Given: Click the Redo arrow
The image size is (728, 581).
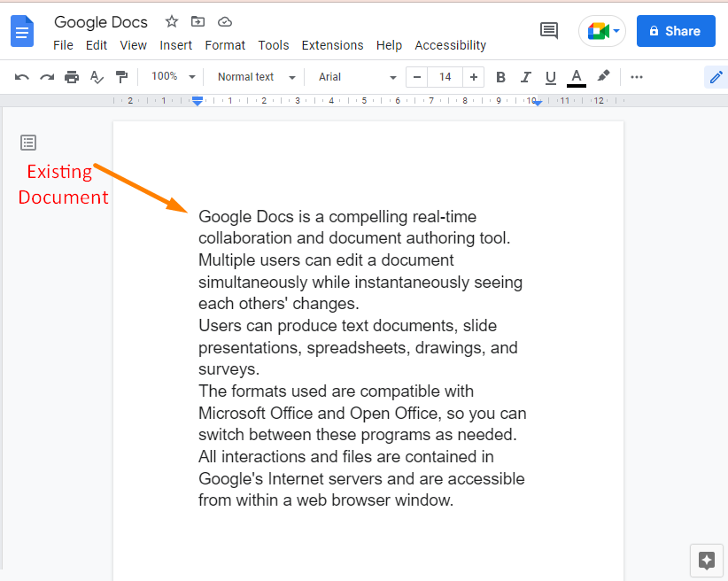Looking at the screenshot, I should [x=47, y=77].
